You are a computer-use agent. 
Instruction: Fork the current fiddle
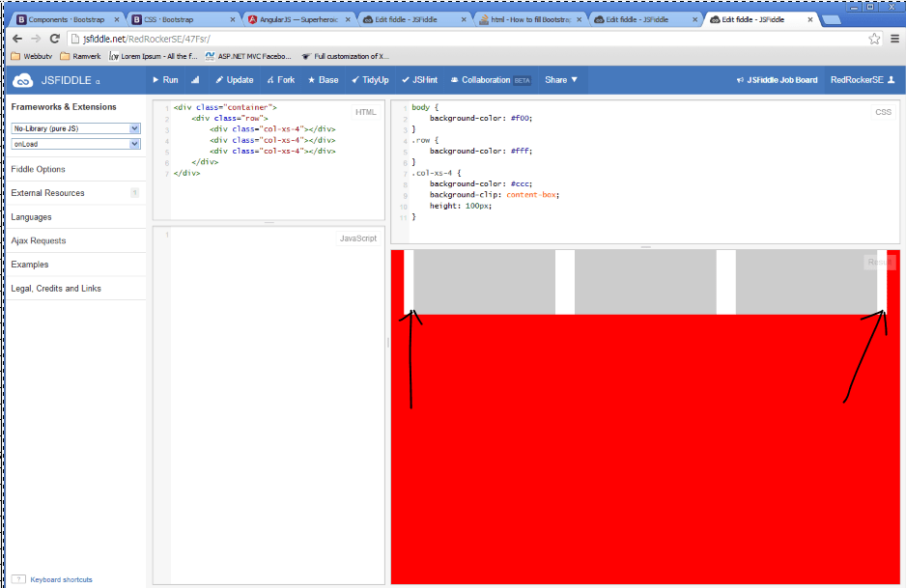click(280, 80)
